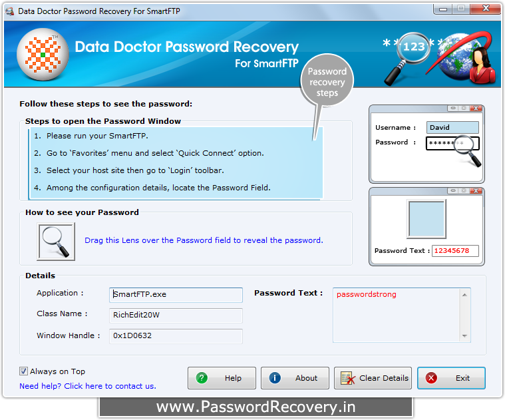Toggle the Always on Top checkbox
The image size is (505, 420).
pyautogui.click(x=23, y=371)
